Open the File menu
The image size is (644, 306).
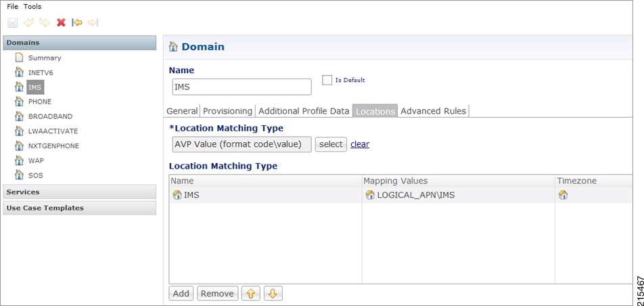pos(12,7)
